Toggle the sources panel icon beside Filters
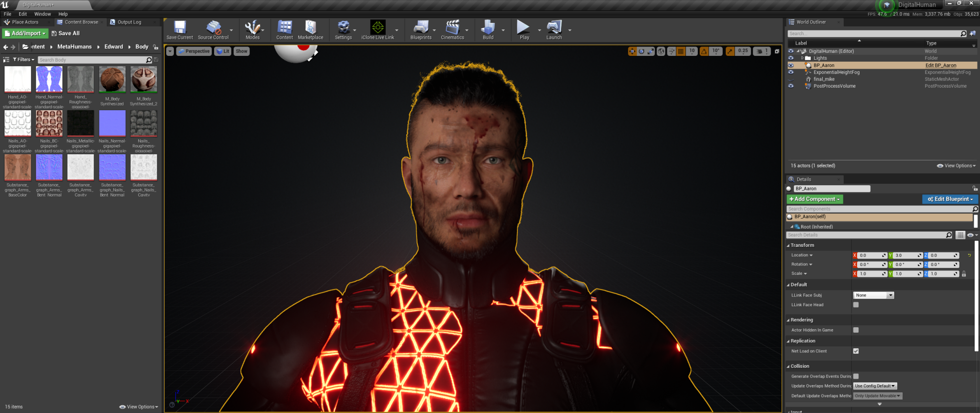980x413 pixels. 6,60
